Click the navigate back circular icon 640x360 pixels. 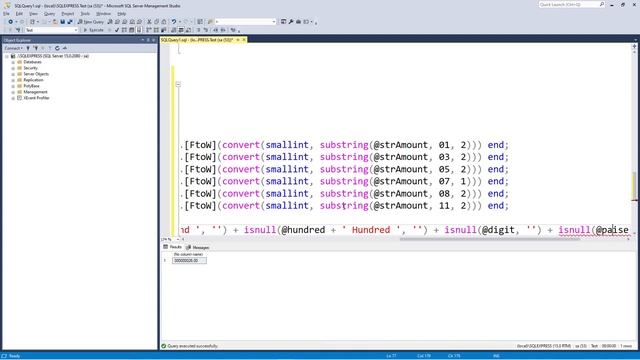11,22
